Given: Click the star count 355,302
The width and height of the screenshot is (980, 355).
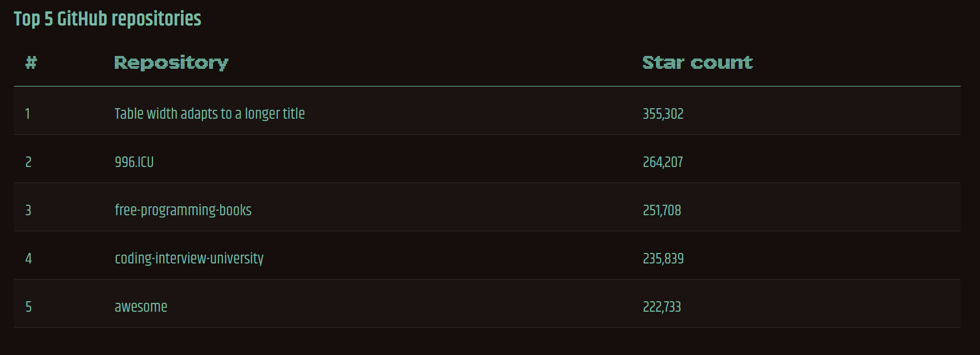Looking at the screenshot, I should click(663, 114).
